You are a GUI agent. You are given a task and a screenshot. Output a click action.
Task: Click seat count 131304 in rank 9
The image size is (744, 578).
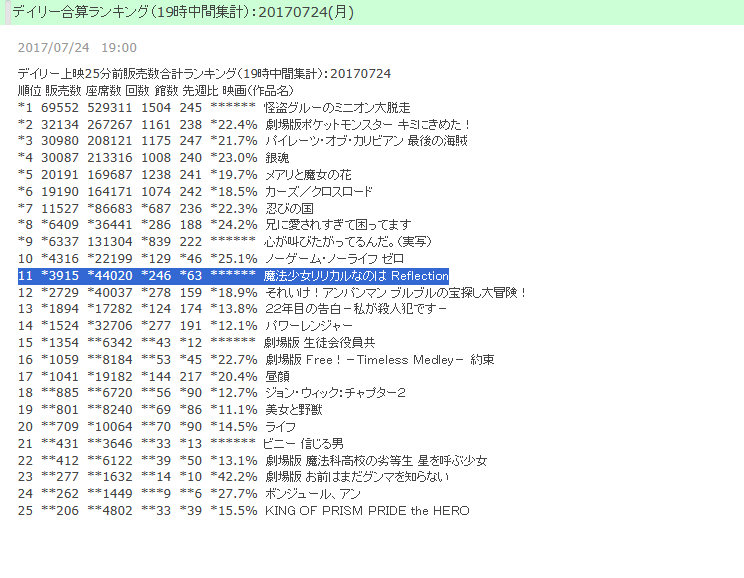(x=110, y=242)
